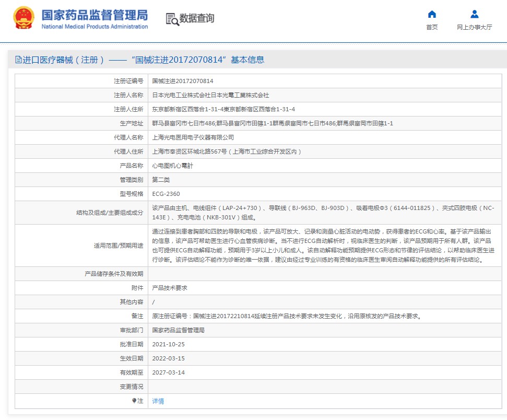
Task: Click the national emblem logo
Action: [23, 19]
